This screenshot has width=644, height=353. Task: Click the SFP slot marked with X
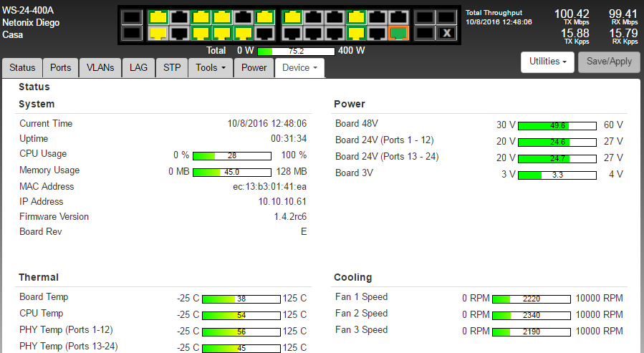coord(447,32)
